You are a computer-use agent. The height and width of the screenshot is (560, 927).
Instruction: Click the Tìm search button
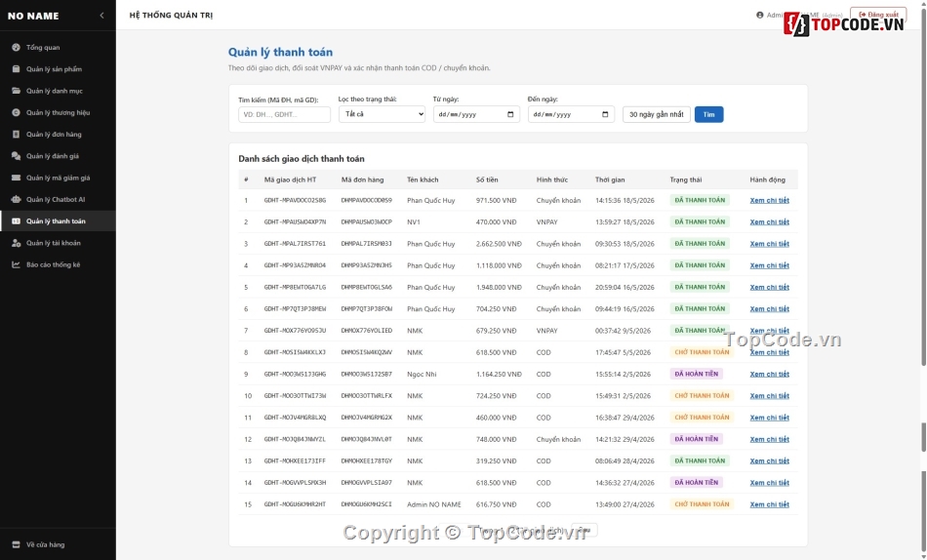click(x=708, y=114)
